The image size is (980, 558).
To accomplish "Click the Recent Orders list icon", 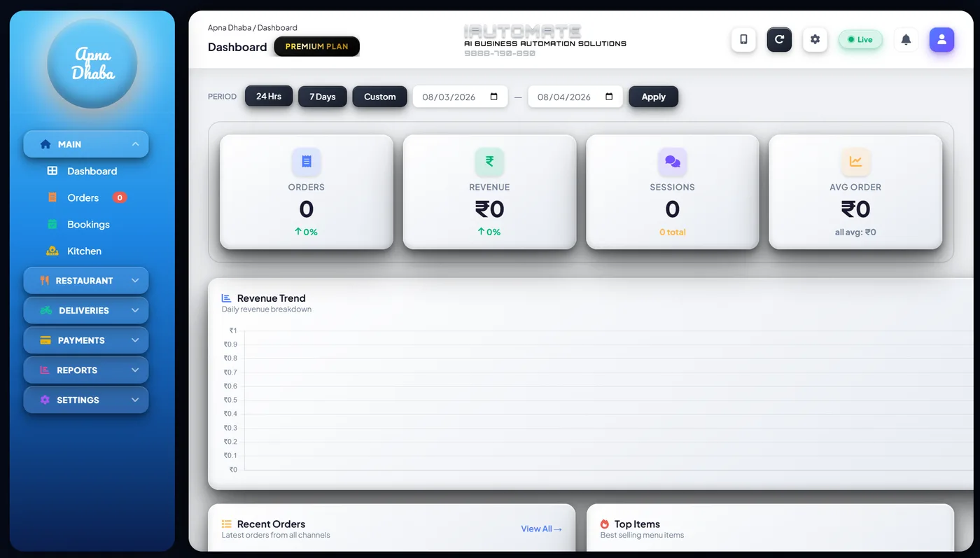I will click(227, 524).
